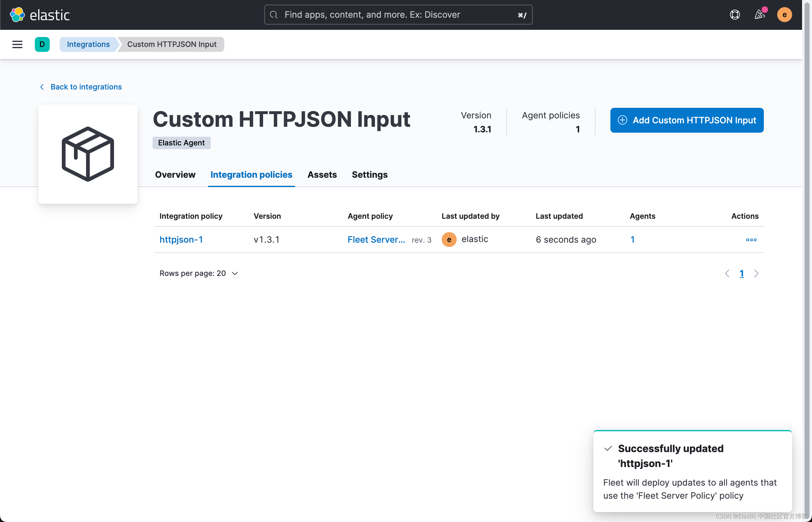This screenshot has height=522, width=812.
Task: Open the actions menu for httpjson-1 row
Action: coord(751,240)
